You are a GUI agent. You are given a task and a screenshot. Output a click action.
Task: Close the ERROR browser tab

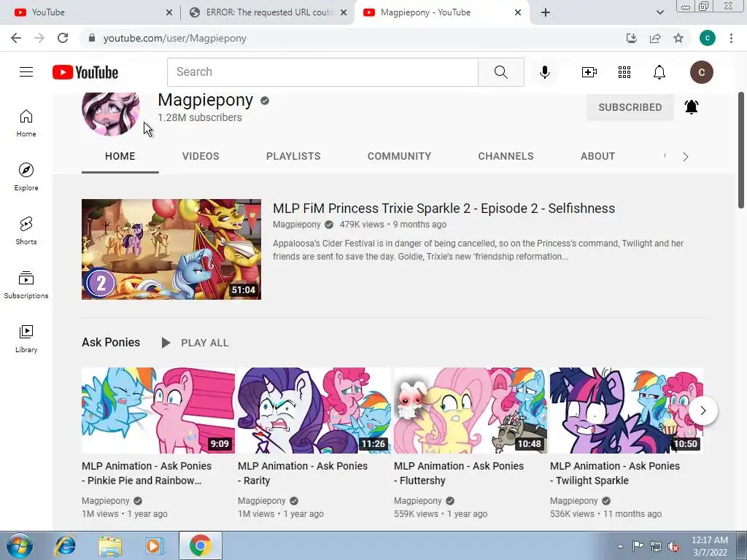344,12
